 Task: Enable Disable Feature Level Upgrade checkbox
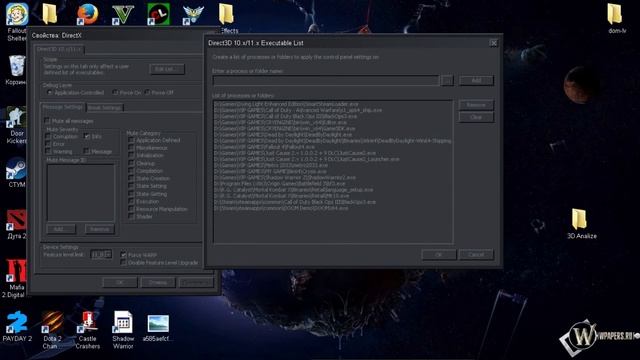pos(123,262)
